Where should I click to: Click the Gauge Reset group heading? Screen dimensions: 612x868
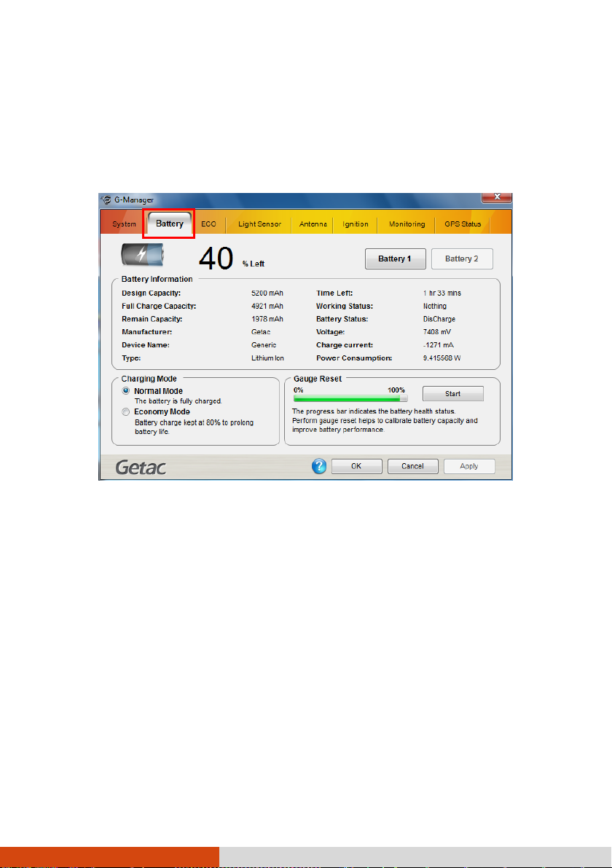(x=318, y=379)
